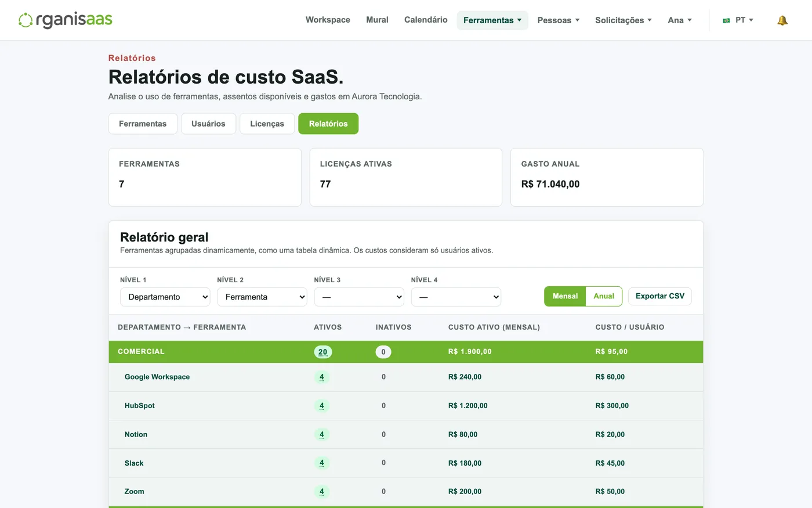Click the Slack row name
The image size is (812, 508).
click(134, 463)
